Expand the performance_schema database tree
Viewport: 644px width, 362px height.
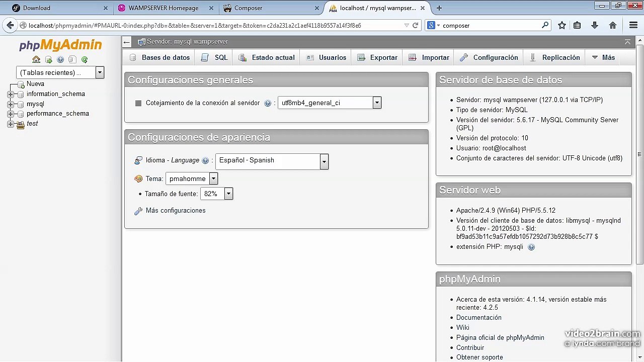(11, 114)
